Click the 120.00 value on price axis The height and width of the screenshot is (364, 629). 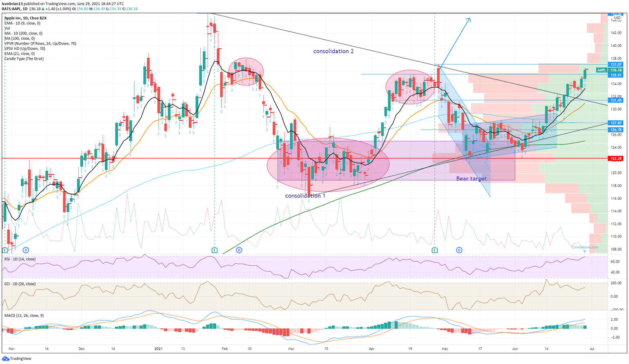(616, 173)
